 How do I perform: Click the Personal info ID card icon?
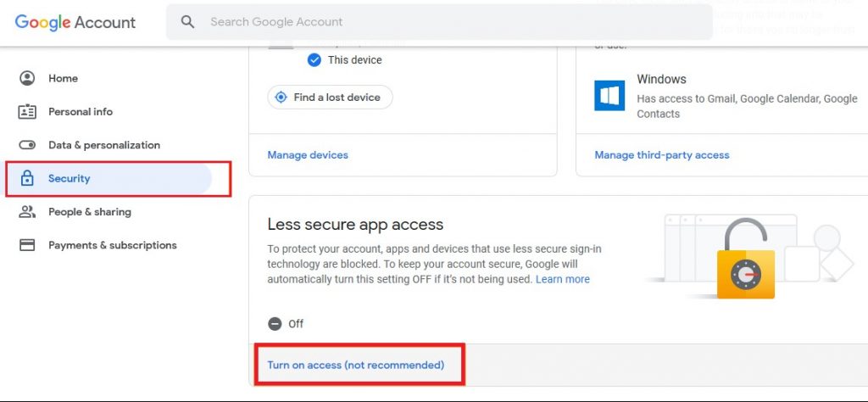[27, 112]
